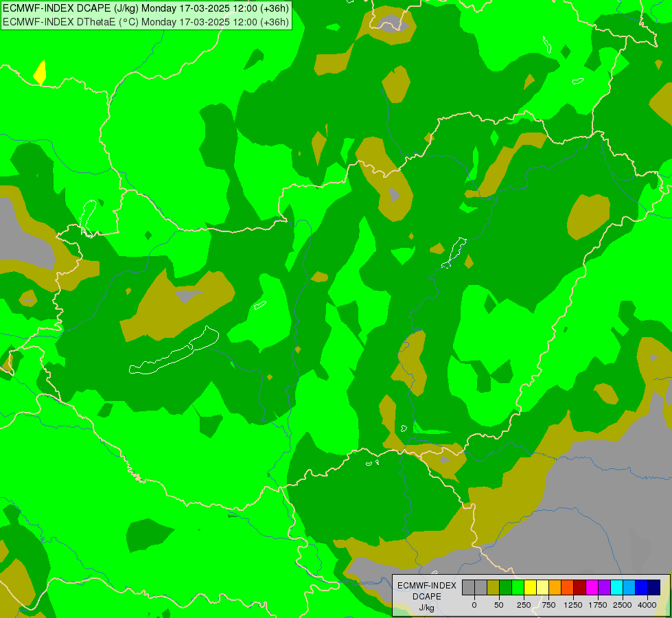The image size is (672, 618).
Task: Click the ECMWF-INDEX label in the legend
Action: coord(427,586)
